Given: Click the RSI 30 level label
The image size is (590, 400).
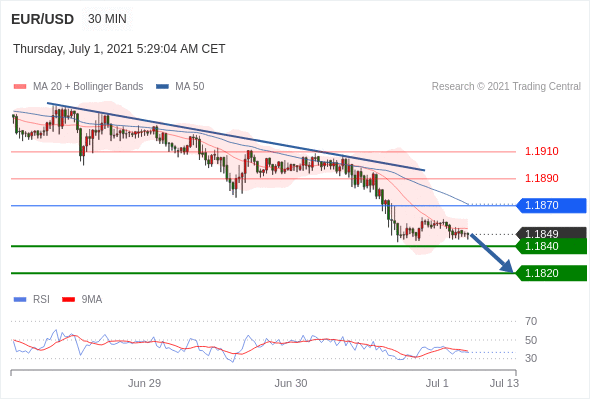Looking at the screenshot, I should [531, 358].
